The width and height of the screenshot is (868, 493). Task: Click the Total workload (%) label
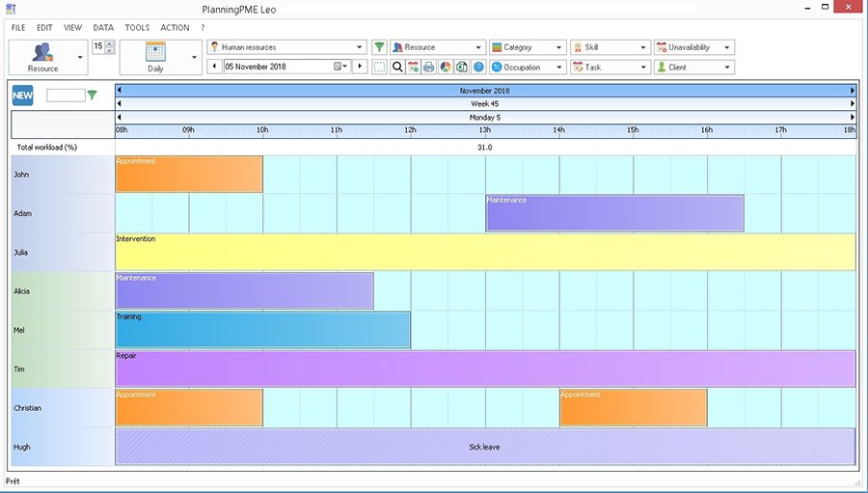[47, 148]
